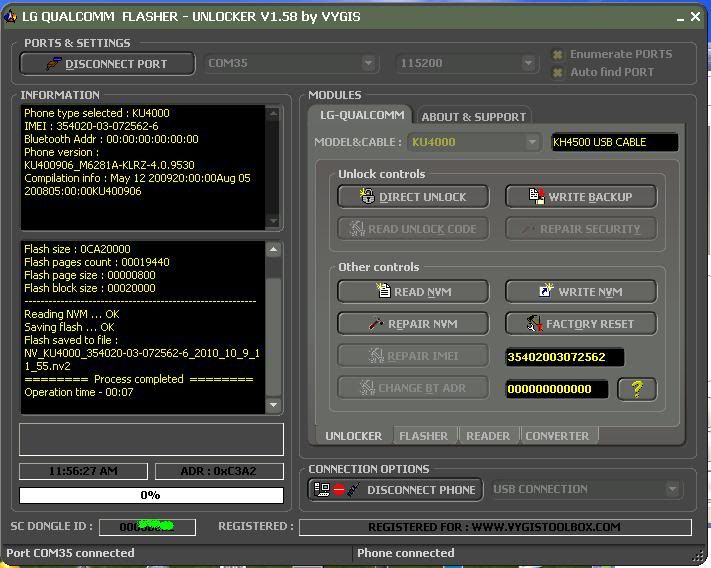Click the WRITE NVM button
711x568 pixels.
click(x=581, y=291)
